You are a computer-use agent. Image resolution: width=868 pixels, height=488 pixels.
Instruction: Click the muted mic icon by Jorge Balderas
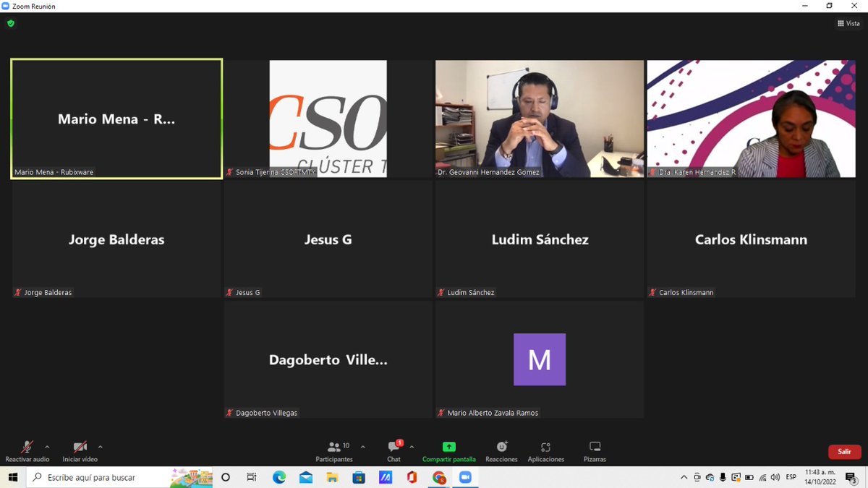(18, 292)
